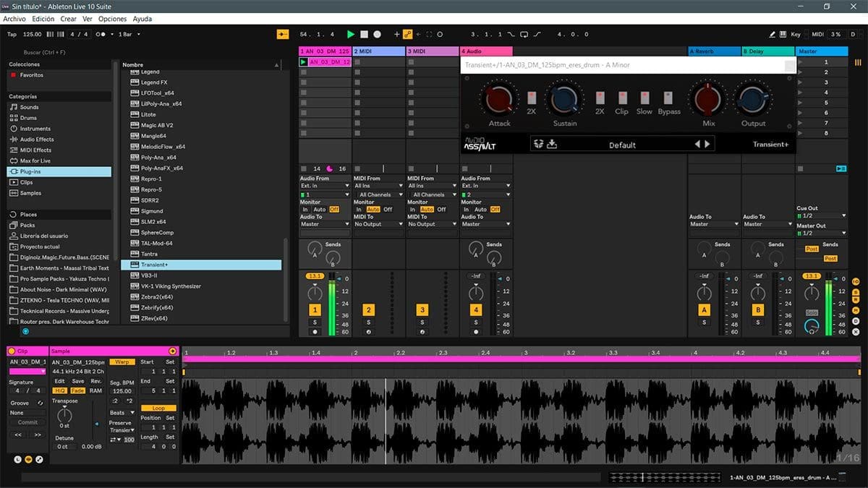Open the Archivo menu
868x488 pixels.
(x=14, y=19)
